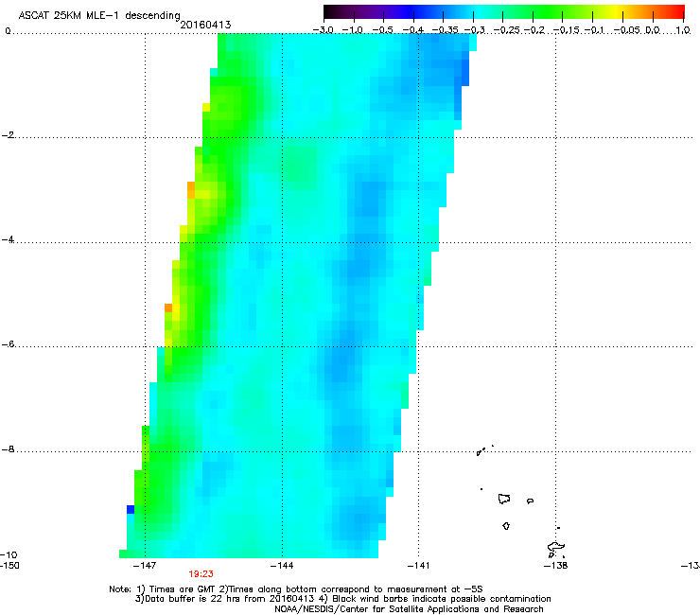Click the NOAA/NESDIS credit line
The height and width of the screenshot is (615, 700).
tap(409, 609)
